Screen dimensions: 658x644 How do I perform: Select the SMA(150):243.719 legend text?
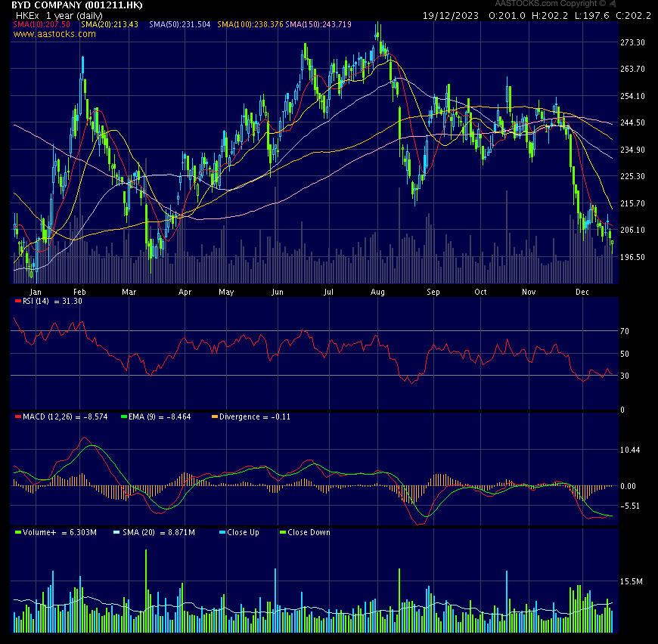tap(318, 24)
